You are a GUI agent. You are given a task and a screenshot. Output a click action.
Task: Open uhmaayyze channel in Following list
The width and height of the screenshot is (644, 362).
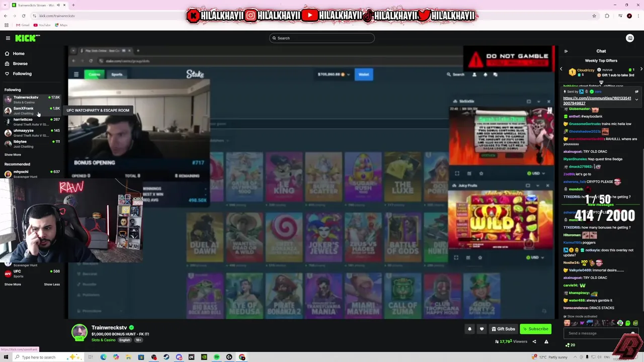pyautogui.click(x=32, y=132)
